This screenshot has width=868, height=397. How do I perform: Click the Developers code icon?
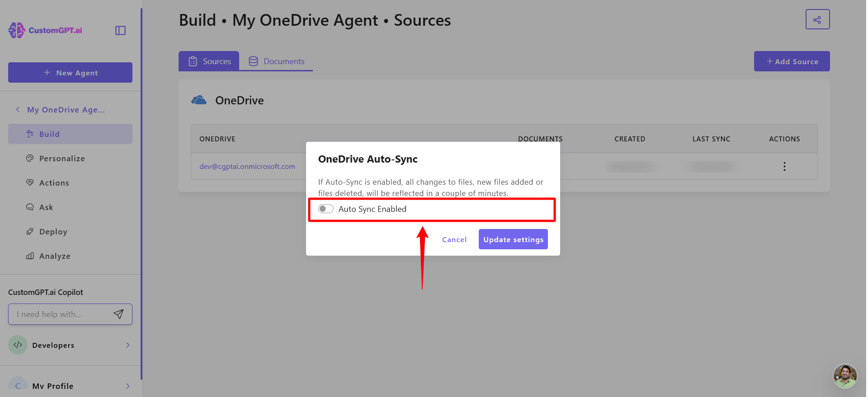(x=18, y=345)
